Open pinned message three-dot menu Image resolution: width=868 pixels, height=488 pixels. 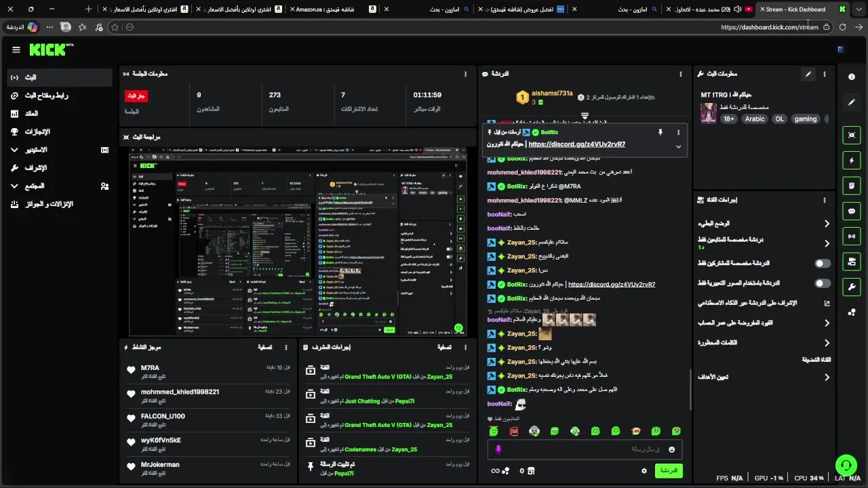(678, 132)
